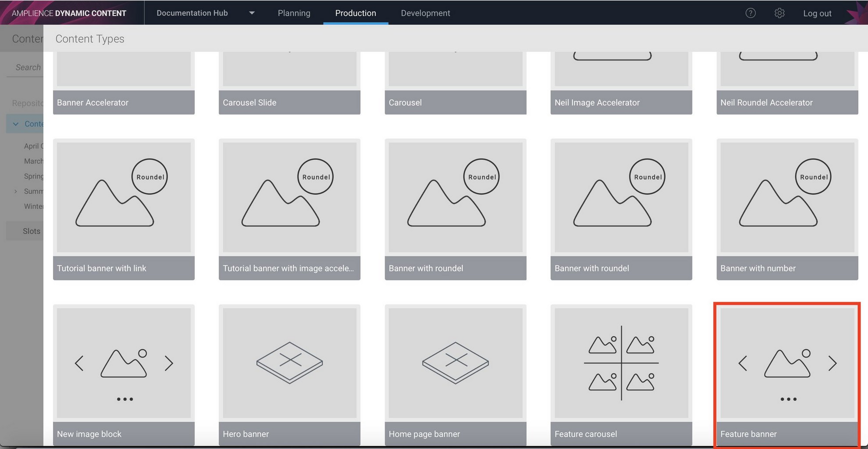Select the Home page banner label

point(424,434)
